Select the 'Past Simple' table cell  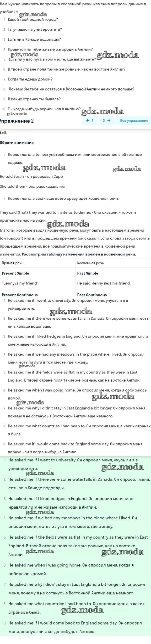point(88,273)
